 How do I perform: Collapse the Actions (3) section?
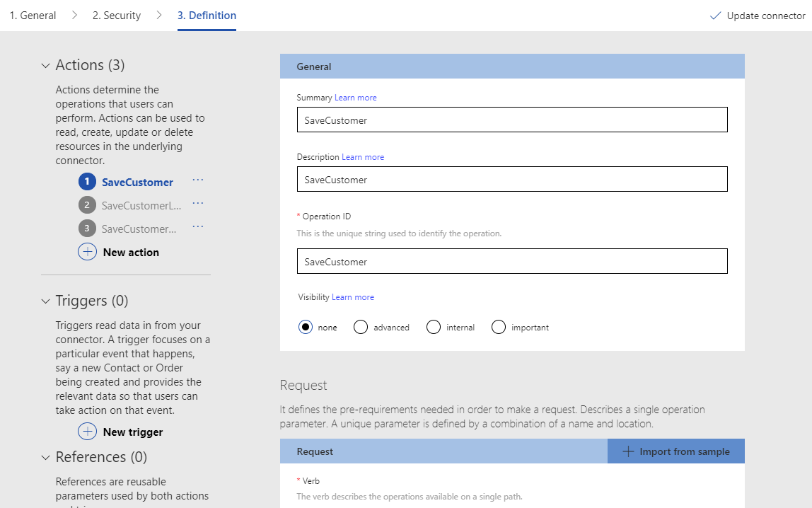45,64
